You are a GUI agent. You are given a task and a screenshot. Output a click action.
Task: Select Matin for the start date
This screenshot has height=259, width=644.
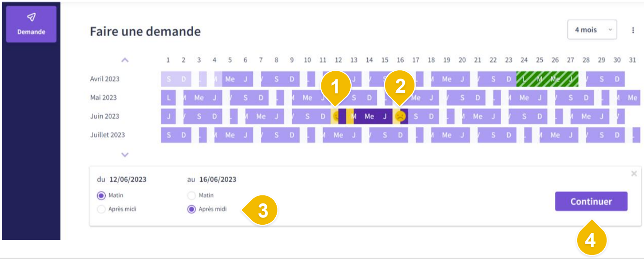tap(102, 196)
